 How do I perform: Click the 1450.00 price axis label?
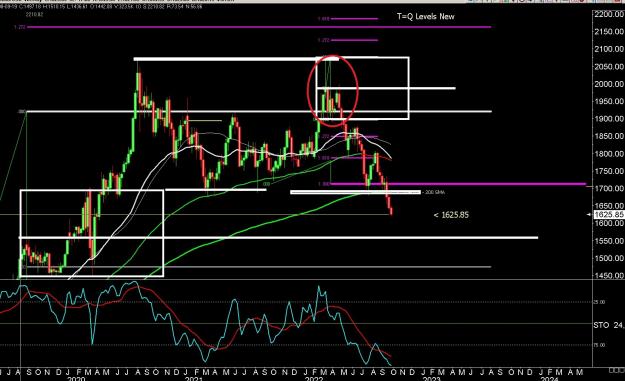609,276
